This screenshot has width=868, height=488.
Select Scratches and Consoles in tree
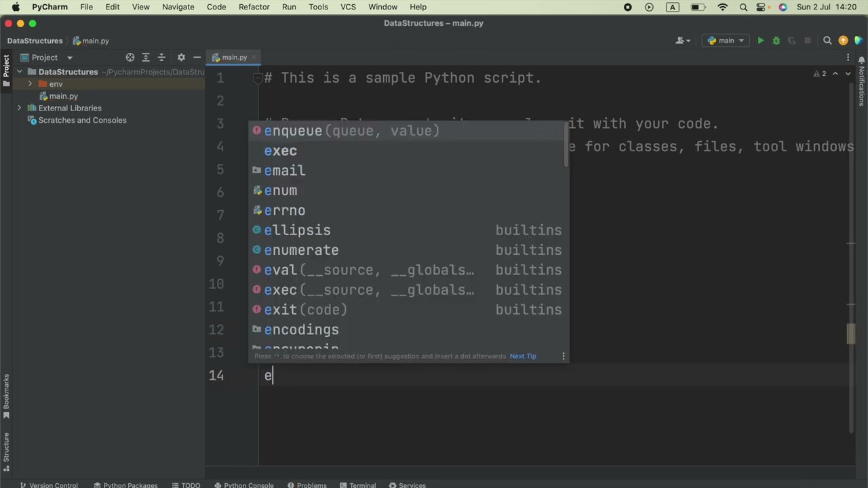[82, 120]
